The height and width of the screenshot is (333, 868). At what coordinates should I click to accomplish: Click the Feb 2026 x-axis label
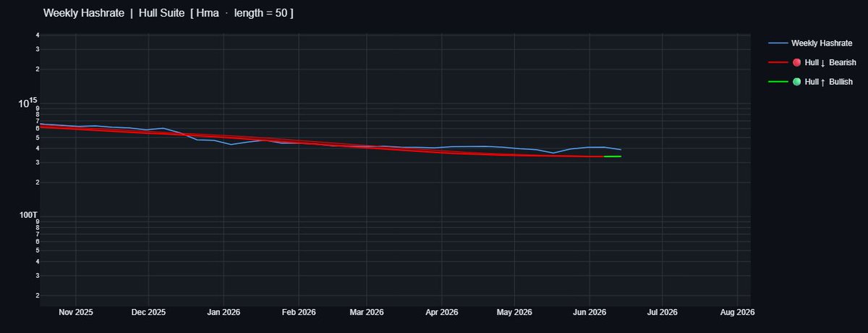pos(298,313)
